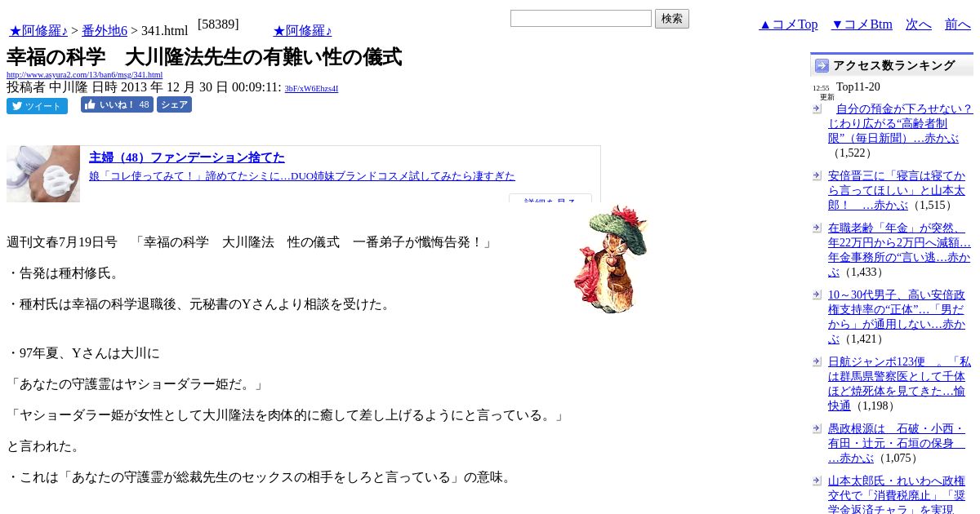The width and height of the screenshot is (980, 514).
Task: Go to previous article via 前へ
Action: tap(958, 24)
